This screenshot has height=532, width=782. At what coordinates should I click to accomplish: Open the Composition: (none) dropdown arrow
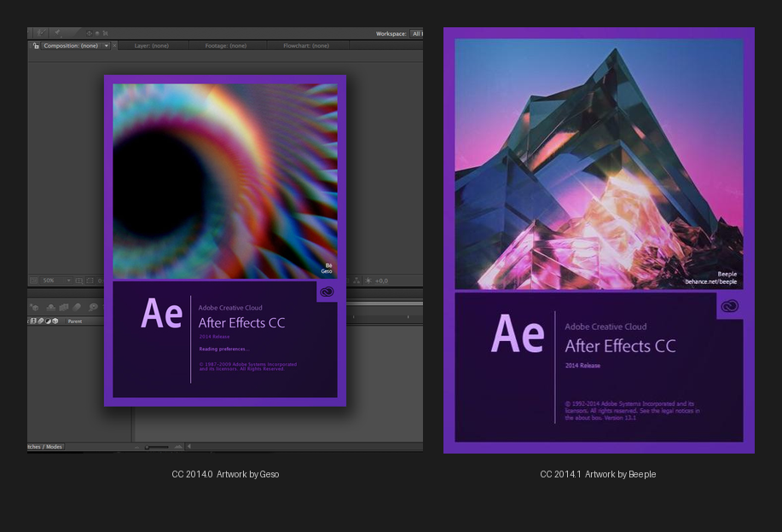pos(107,46)
